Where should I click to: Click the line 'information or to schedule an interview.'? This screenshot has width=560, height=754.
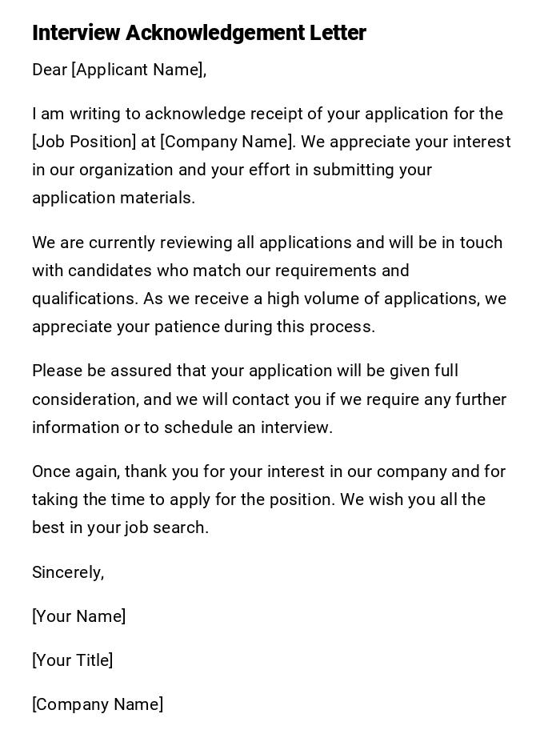pyautogui.click(x=182, y=427)
